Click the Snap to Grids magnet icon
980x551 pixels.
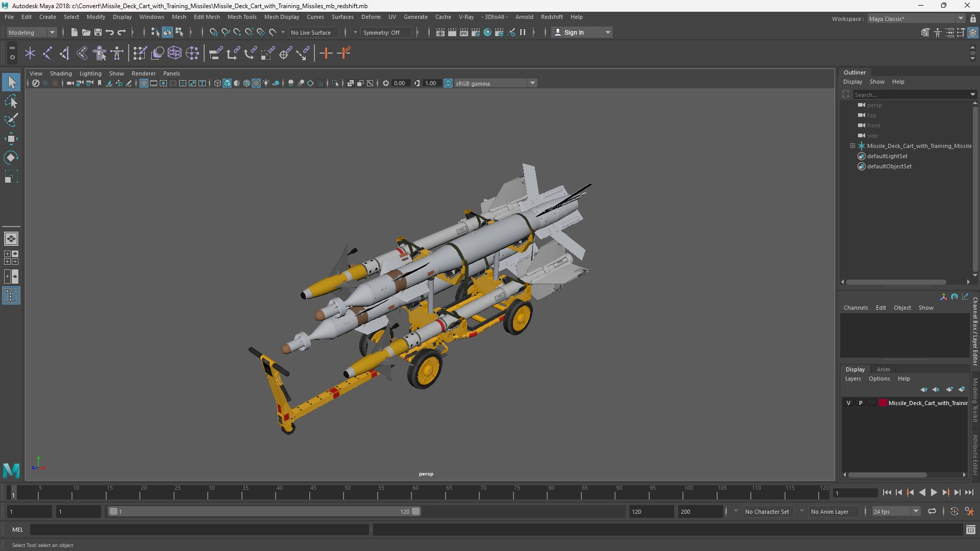point(213,32)
